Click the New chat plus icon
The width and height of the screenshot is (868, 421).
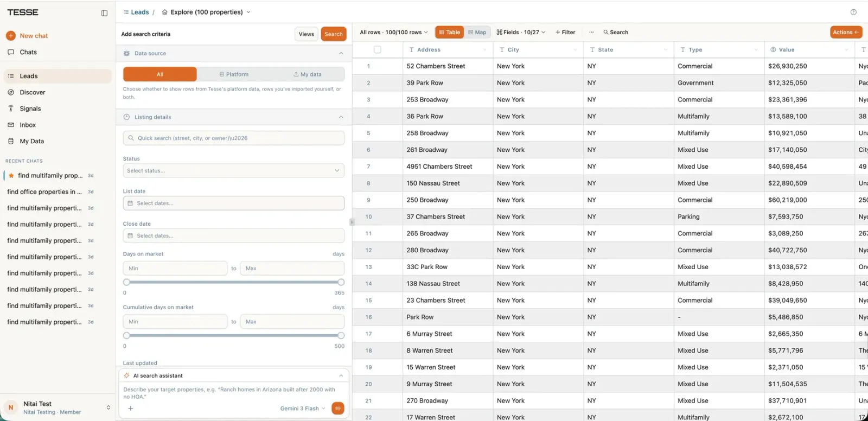(x=11, y=36)
